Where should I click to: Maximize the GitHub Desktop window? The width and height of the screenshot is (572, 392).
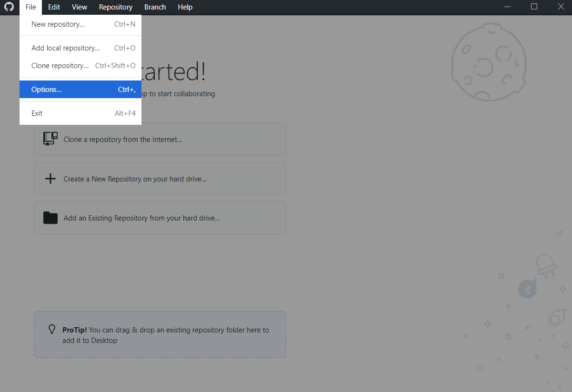[534, 7]
